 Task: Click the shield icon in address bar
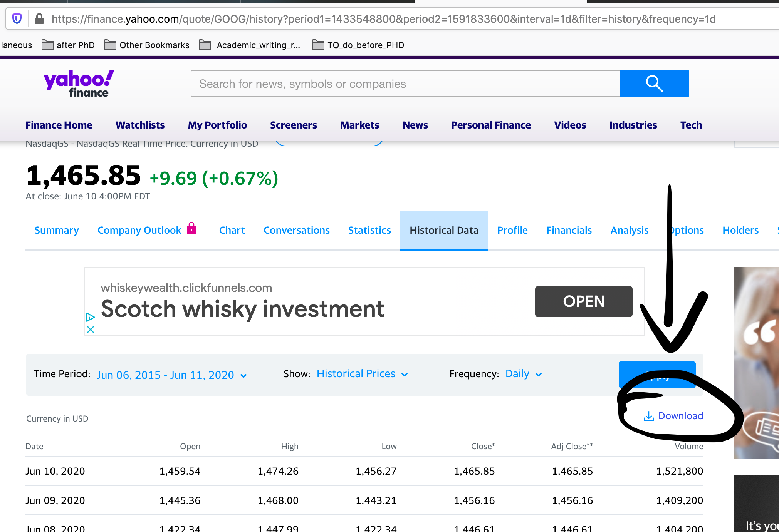click(x=17, y=18)
